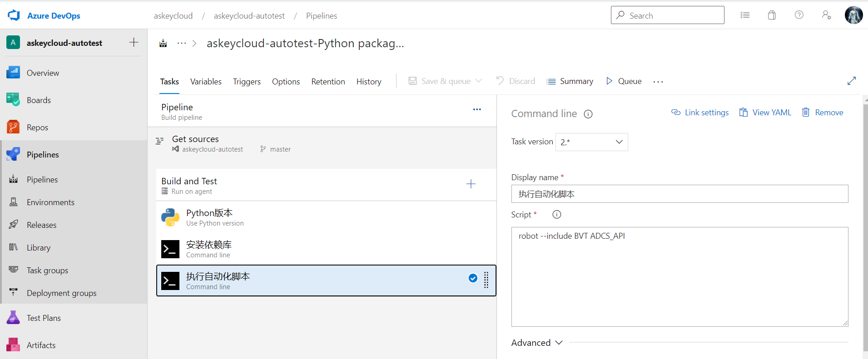Open the Save & queue dropdown arrow
The image size is (868, 359).
[479, 81]
